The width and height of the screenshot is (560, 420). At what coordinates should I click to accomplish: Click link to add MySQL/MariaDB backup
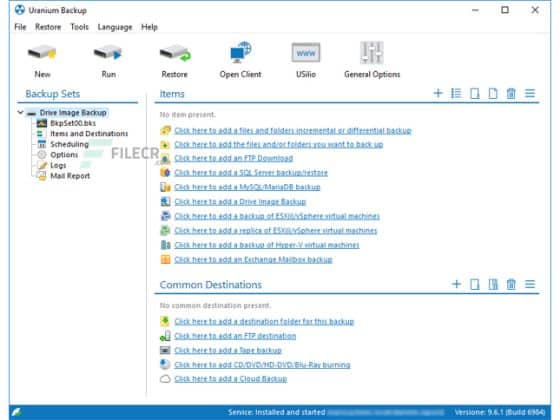247,187
